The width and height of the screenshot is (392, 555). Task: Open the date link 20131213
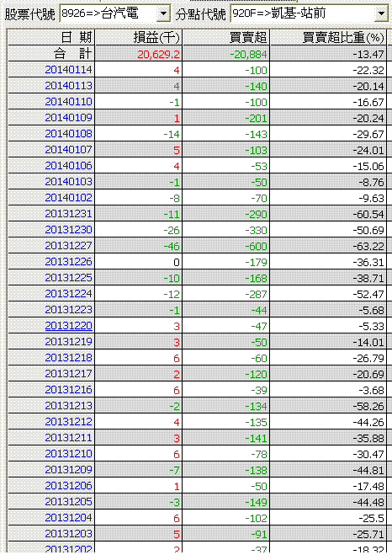tap(69, 406)
